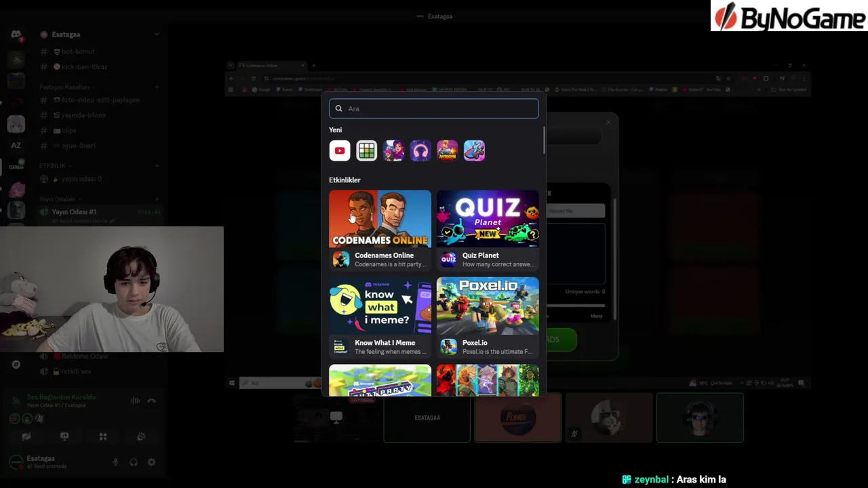Image resolution: width=868 pixels, height=488 pixels.
Task: Disconnect from voice with the hang-up icon
Action: 151,401
